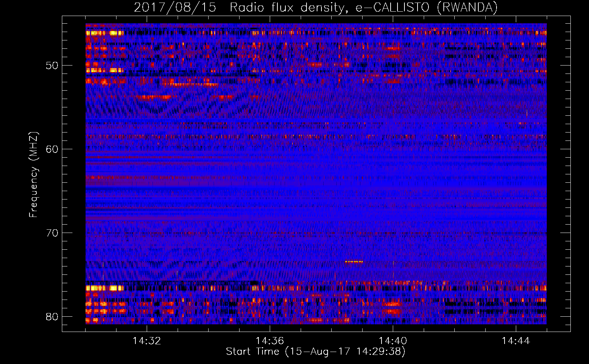589x364 pixels.
Task: Click the short orange burst near 73 MHz
Action: [354, 261]
